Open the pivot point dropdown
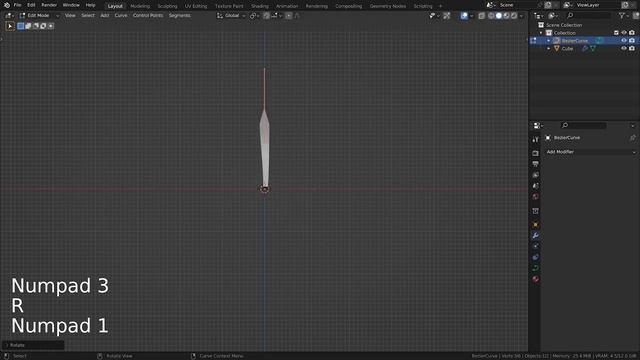The height and width of the screenshot is (360, 640). 255,16
